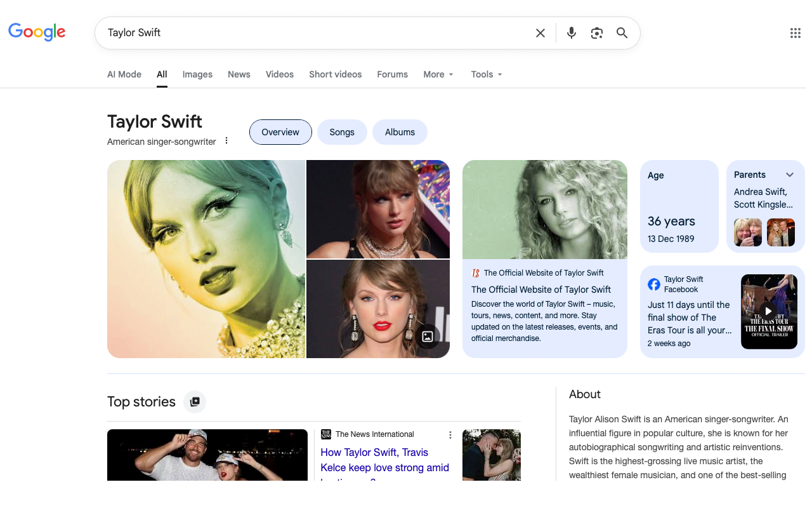Click inside the Taylor Swift search field
Screen dimensions: 812x508
point(317,33)
